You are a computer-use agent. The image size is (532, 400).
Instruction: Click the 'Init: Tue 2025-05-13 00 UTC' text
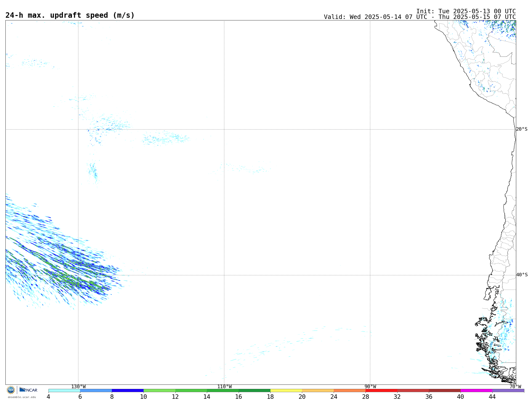pyautogui.click(x=466, y=11)
